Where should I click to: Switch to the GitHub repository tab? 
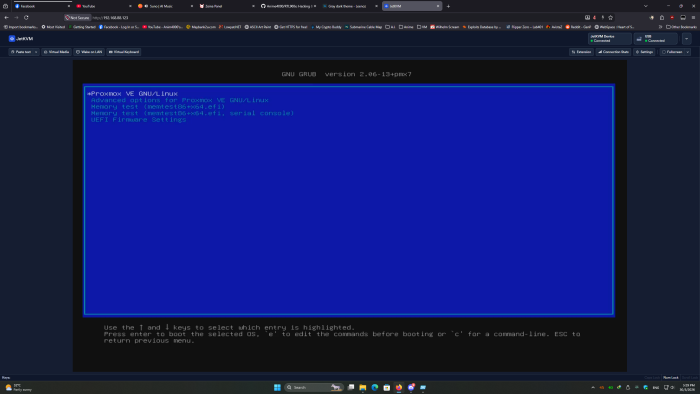(x=288, y=6)
